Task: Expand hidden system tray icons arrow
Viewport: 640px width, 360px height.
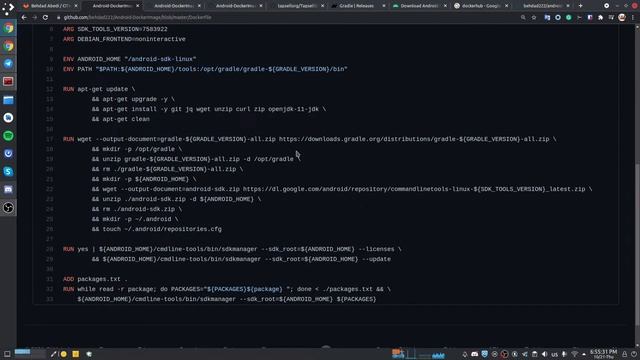Action: click(x=584, y=354)
